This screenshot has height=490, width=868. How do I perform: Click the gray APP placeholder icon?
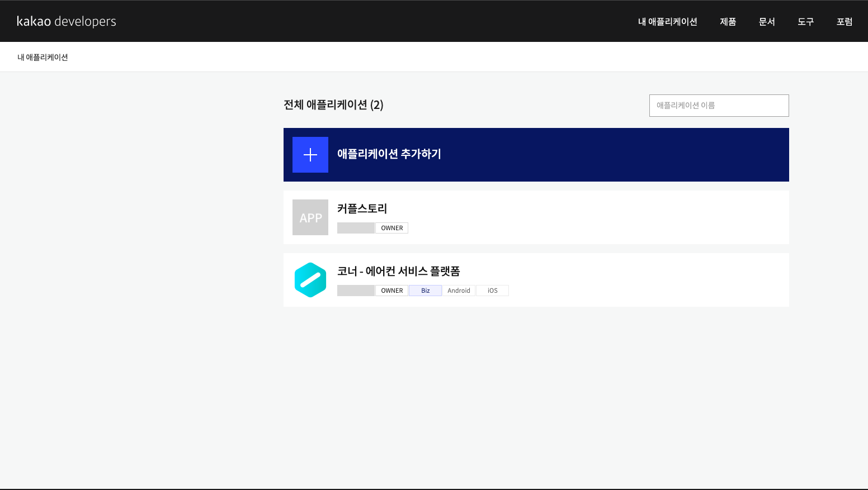(x=310, y=217)
